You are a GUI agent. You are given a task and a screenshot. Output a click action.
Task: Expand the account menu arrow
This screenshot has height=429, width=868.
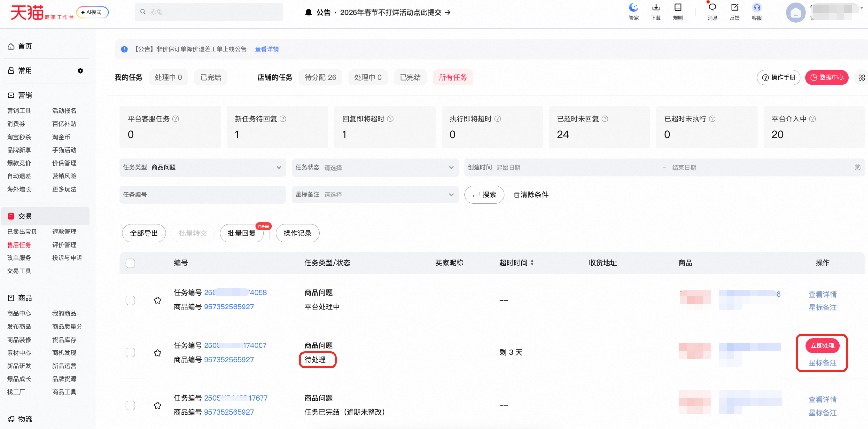pyautogui.click(x=862, y=8)
